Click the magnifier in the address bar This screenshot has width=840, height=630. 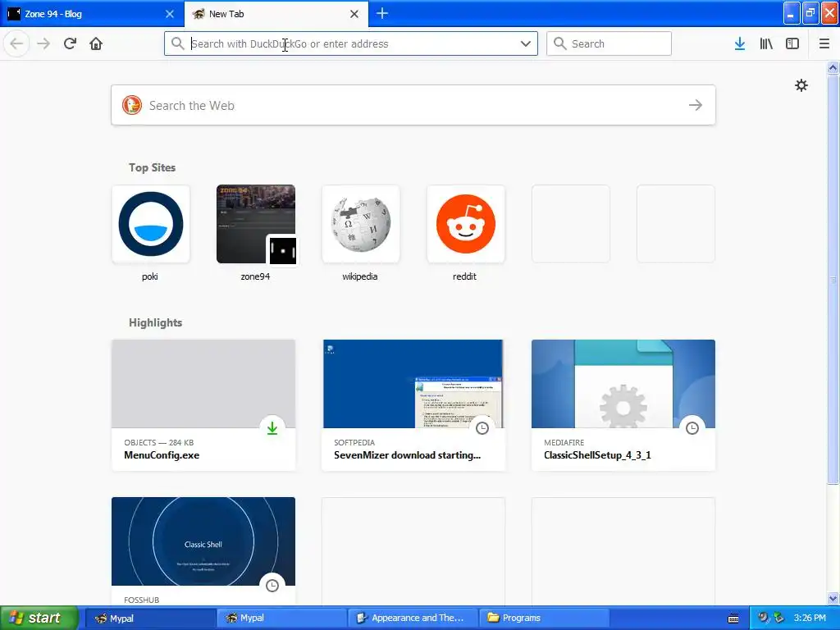click(178, 43)
